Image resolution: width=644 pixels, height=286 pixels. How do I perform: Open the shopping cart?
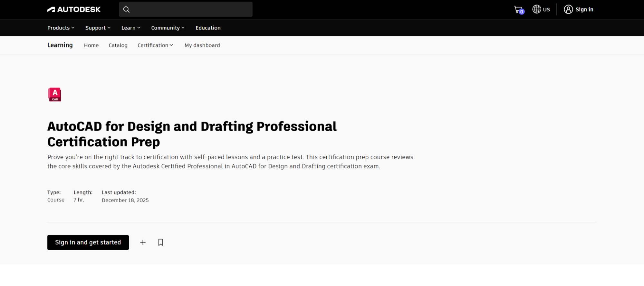tap(519, 10)
